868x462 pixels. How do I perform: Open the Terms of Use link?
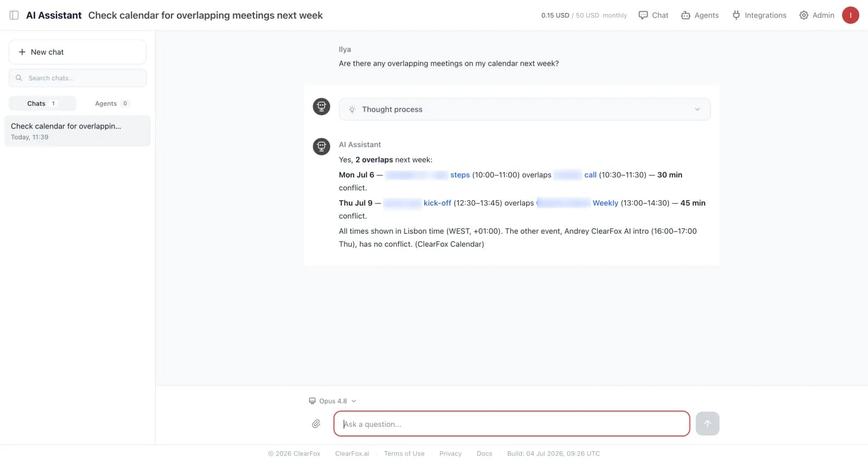pos(404,454)
